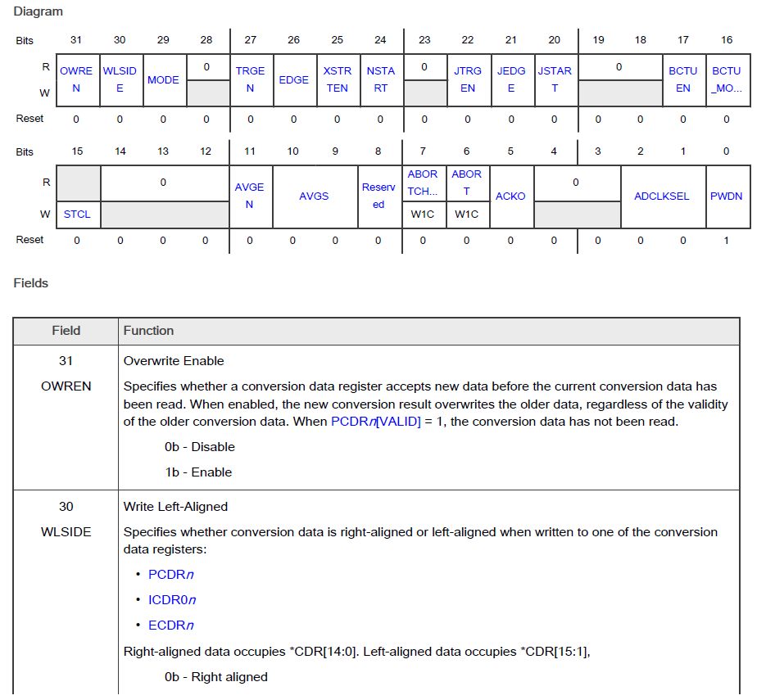Click the TRGEN field link
The width and height of the screenshot is (775, 700).
(250, 79)
